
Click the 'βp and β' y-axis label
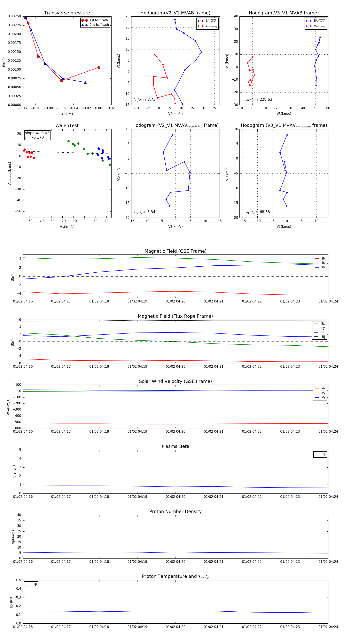[x=14, y=472]
